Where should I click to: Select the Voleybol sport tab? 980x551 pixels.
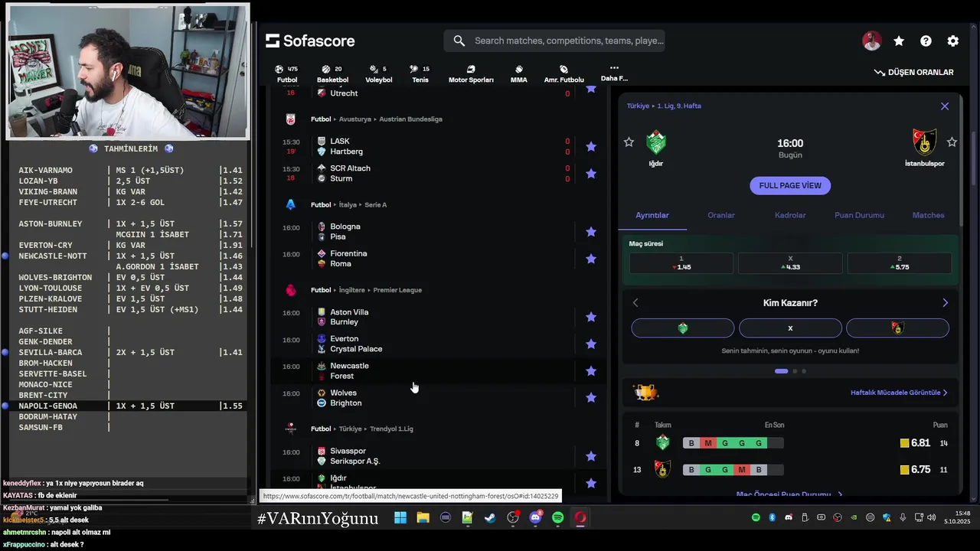point(378,73)
